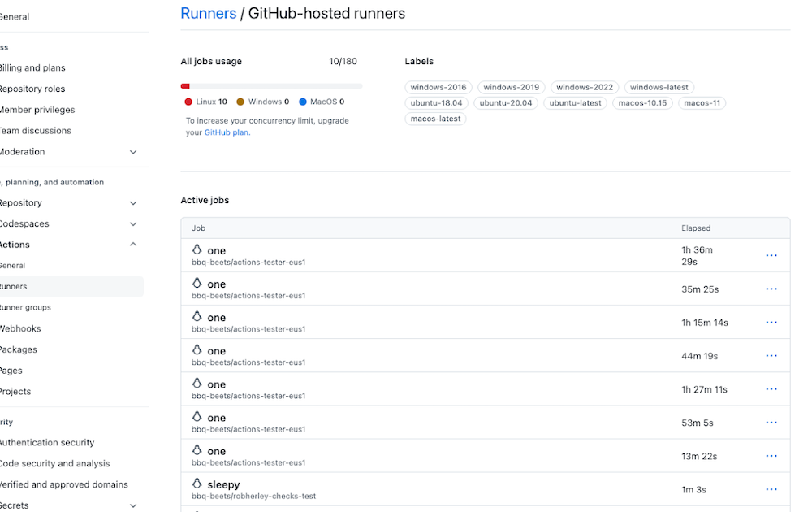Open the kebab menu for the sleepy job
The width and height of the screenshot is (812, 512).
pyautogui.click(x=771, y=488)
